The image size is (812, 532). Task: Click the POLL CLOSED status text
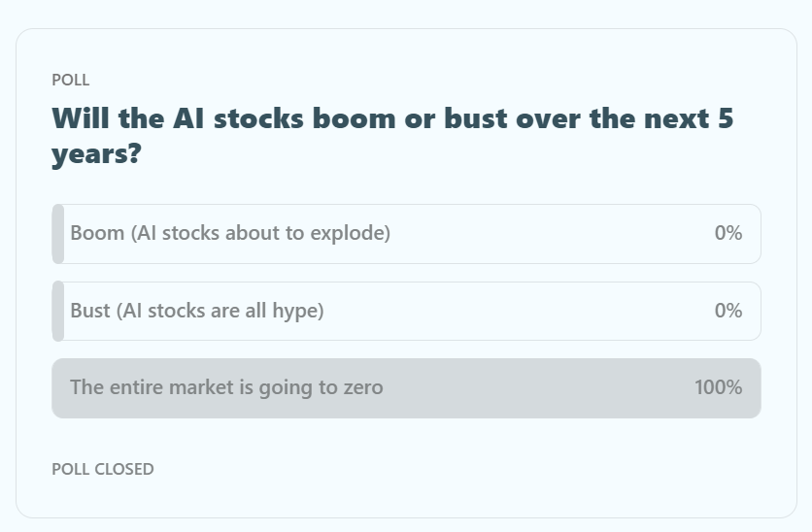pos(103,470)
